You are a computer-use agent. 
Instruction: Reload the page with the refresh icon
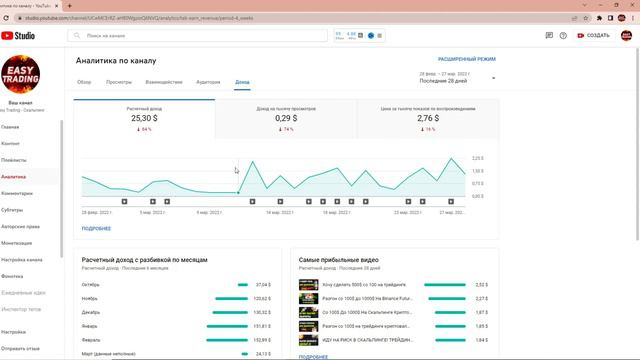(6, 18)
